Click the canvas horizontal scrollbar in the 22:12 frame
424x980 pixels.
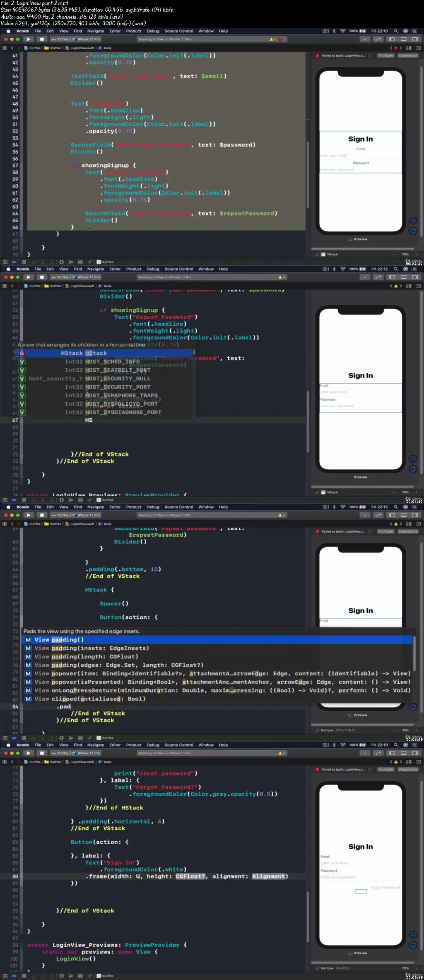pos(362,487)
